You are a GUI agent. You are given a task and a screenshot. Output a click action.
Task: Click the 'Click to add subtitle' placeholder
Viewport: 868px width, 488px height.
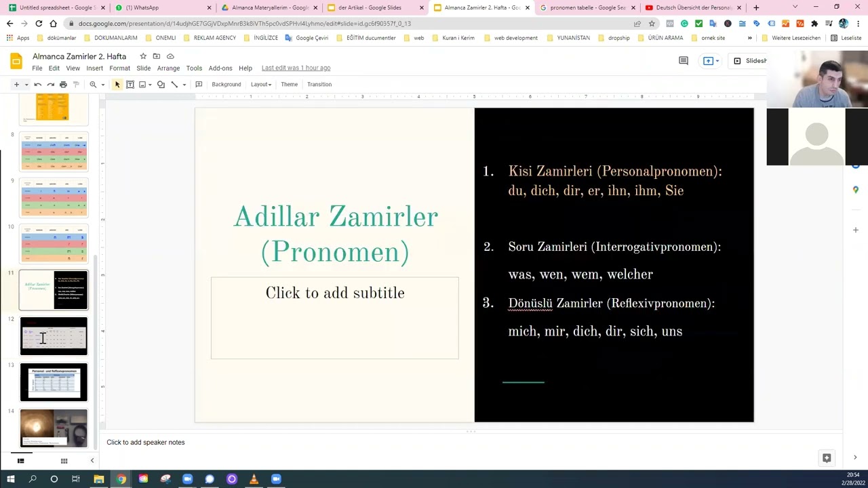point(335,318)
